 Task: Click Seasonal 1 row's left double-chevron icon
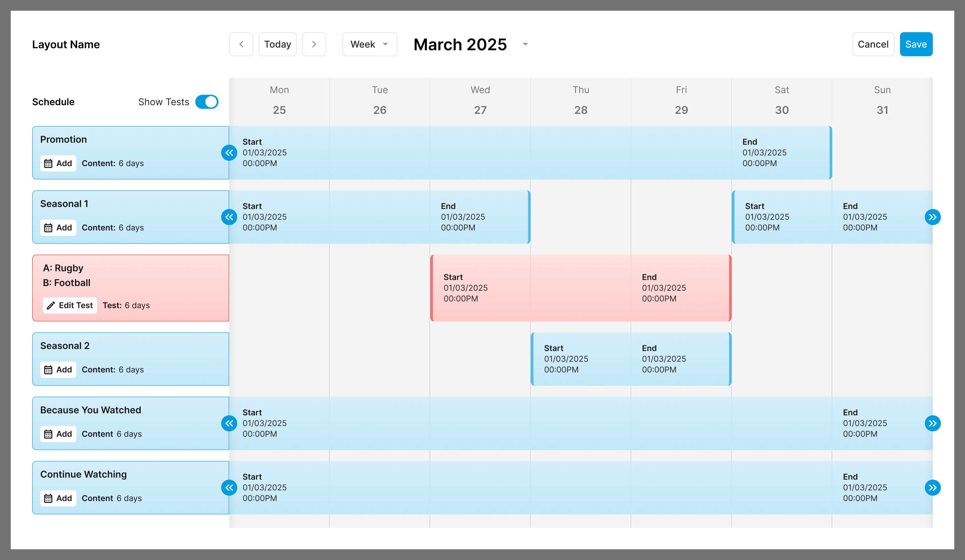[229, 217]
